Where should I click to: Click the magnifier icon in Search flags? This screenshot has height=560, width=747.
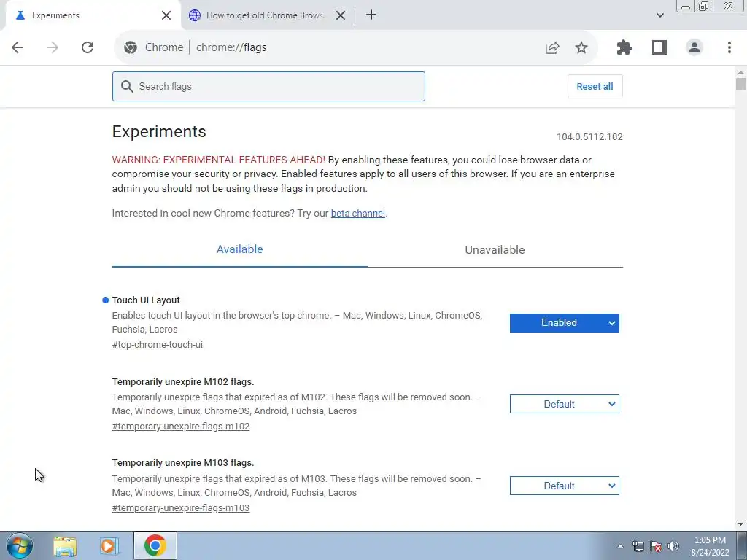click(x=127, y=86)
